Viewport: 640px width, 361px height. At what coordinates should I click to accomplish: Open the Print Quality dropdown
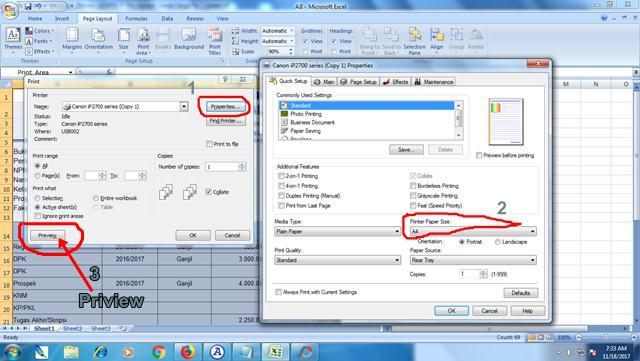(x=338, y=260)
